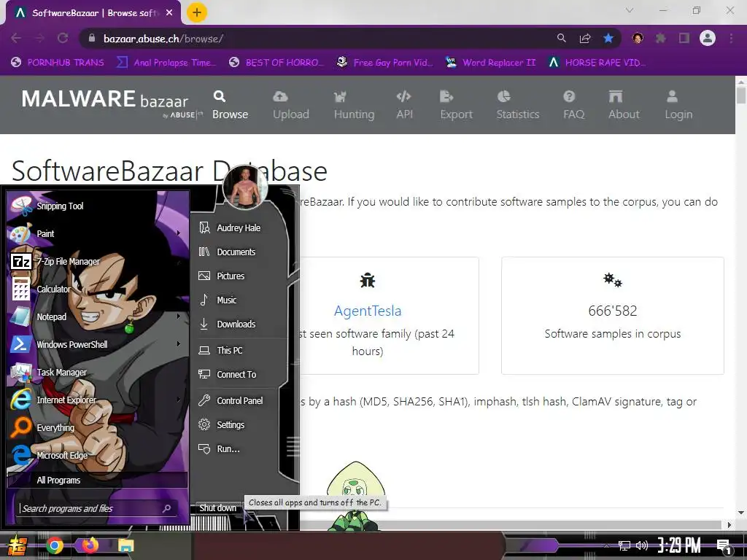Open Chrome from the taskbar
Viewport: 747px width, 560px height.
coord(54,545)
